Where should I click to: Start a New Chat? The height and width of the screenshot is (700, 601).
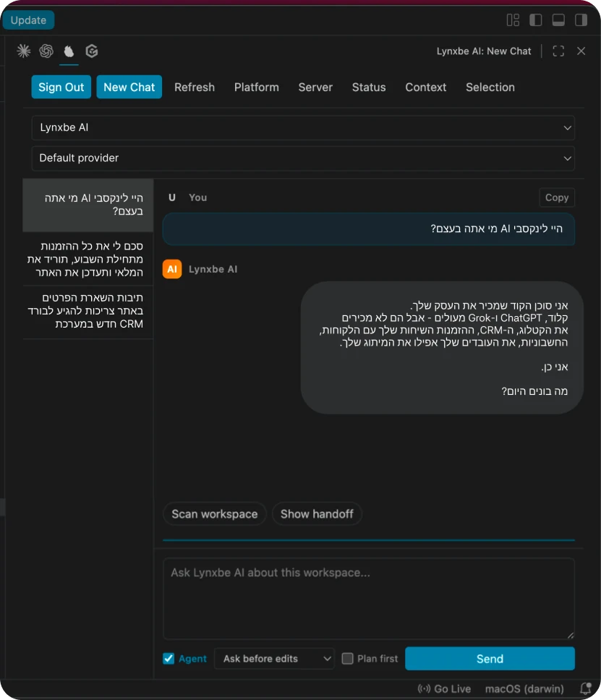click(129, 87)
